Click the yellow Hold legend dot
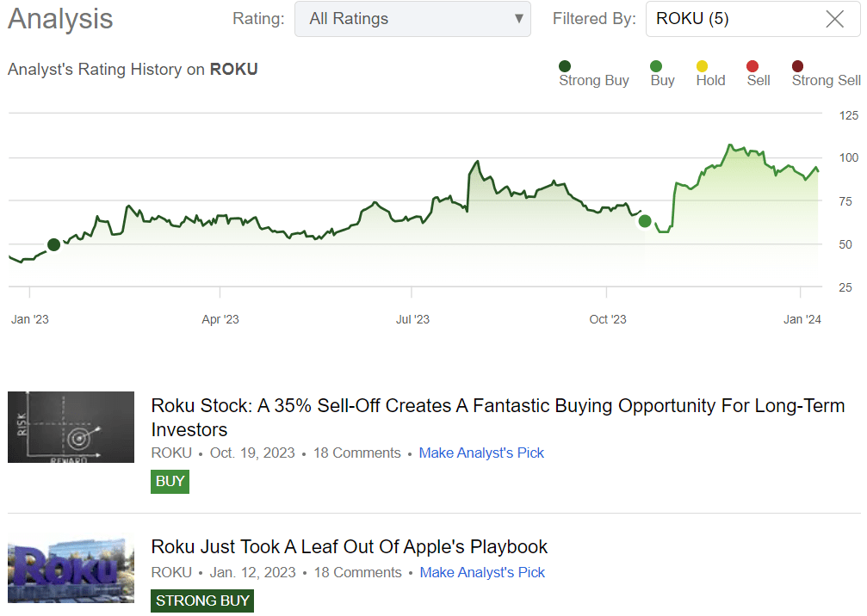 (x=703, y=66)
